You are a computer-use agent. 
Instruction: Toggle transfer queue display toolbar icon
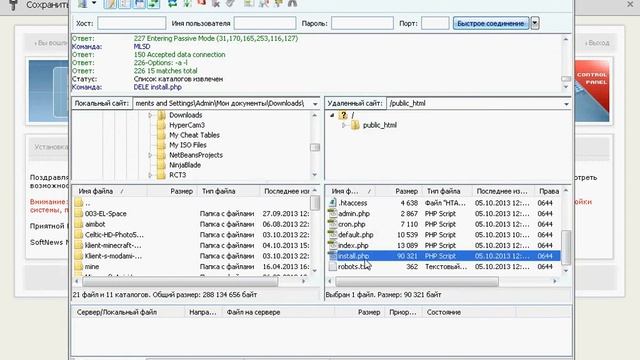153,4
